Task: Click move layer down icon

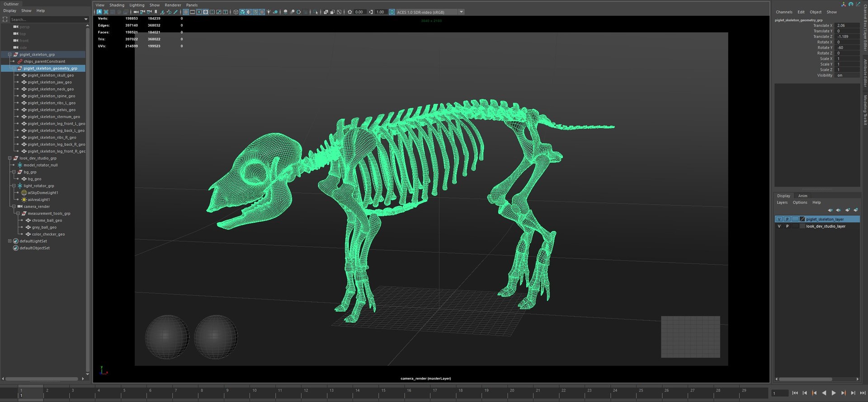Action: click(x=839, y=210)
